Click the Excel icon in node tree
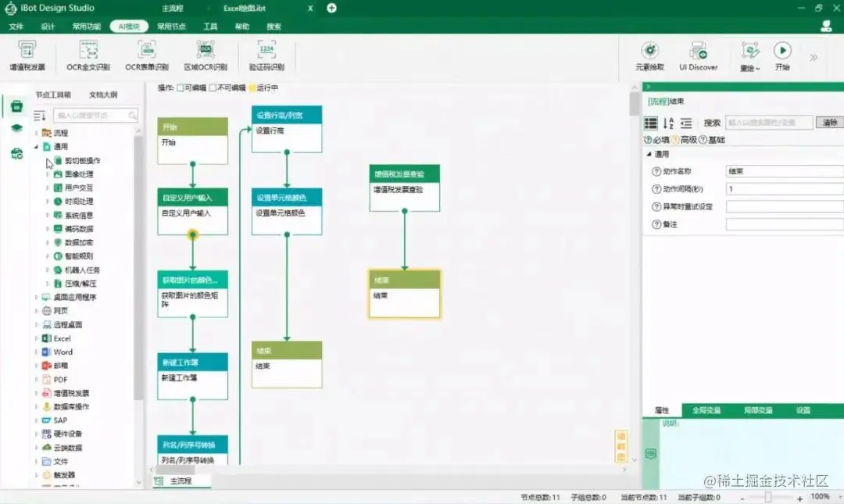This screenshot has width=844, height=504. point(47,338)
